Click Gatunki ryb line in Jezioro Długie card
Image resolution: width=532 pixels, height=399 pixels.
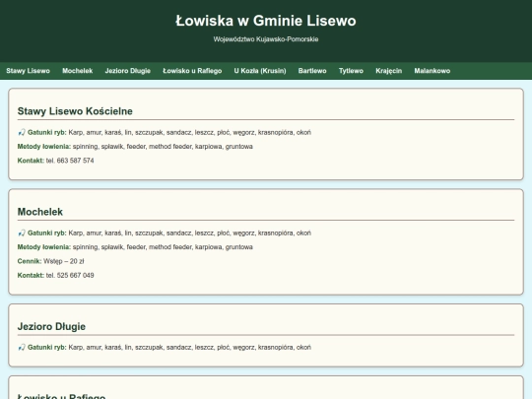click(165, 348)
